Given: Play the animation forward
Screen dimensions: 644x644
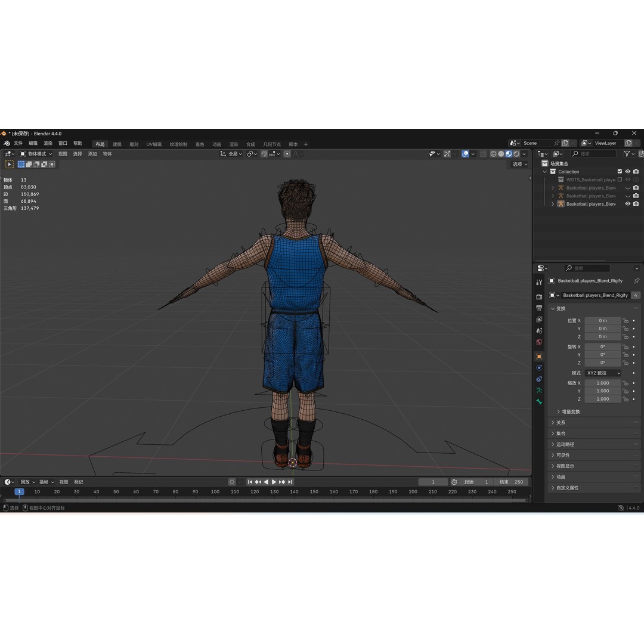Looking at the screenshot, I should (x=274, y=482).
